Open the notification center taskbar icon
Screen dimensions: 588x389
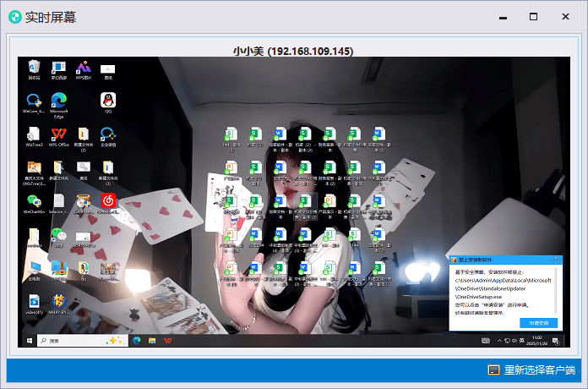coord(555,340)
